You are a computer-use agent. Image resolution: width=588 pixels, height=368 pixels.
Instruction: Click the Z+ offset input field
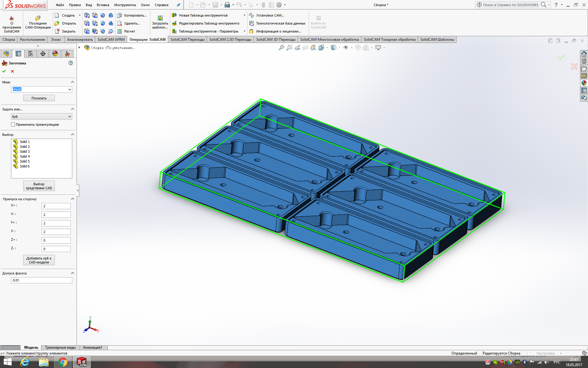tap(56, 240)
